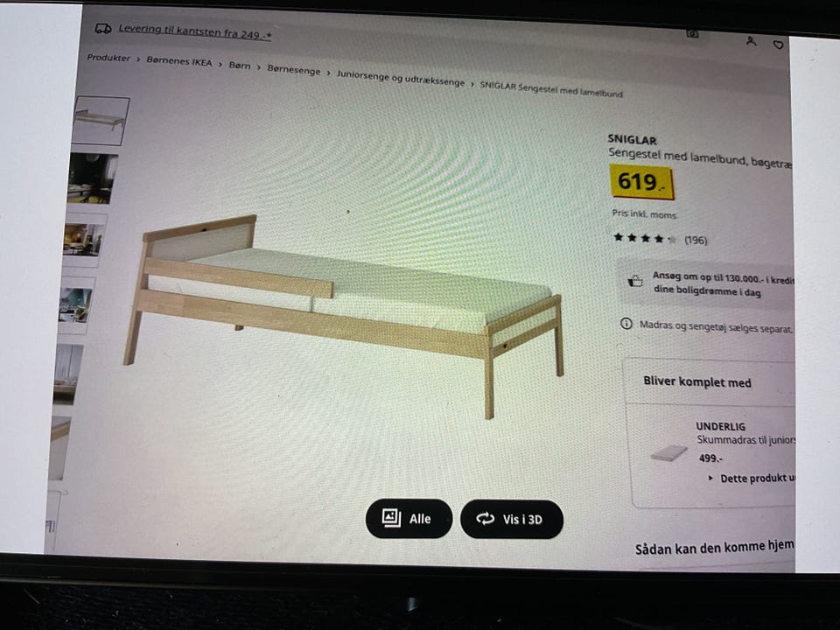Open the wishlist heart icon
Image resolution: width=840 pixels, height=630 pixels.
click(x=779, y=45)
